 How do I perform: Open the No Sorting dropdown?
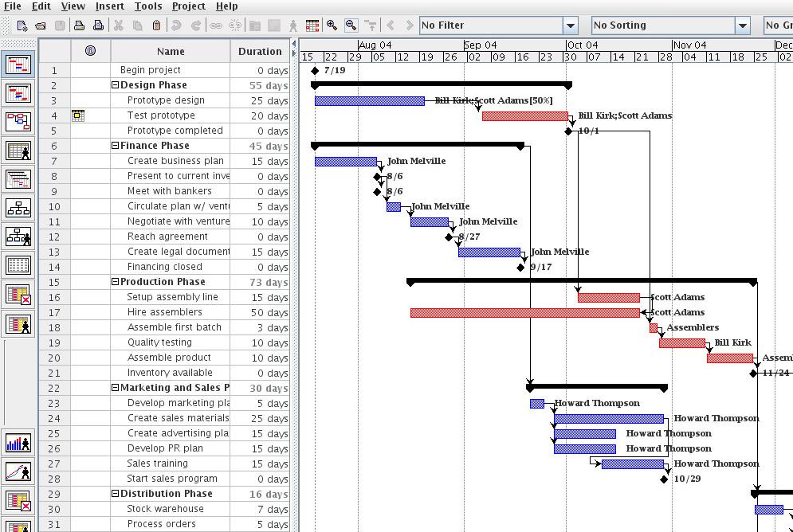[743, 25]
